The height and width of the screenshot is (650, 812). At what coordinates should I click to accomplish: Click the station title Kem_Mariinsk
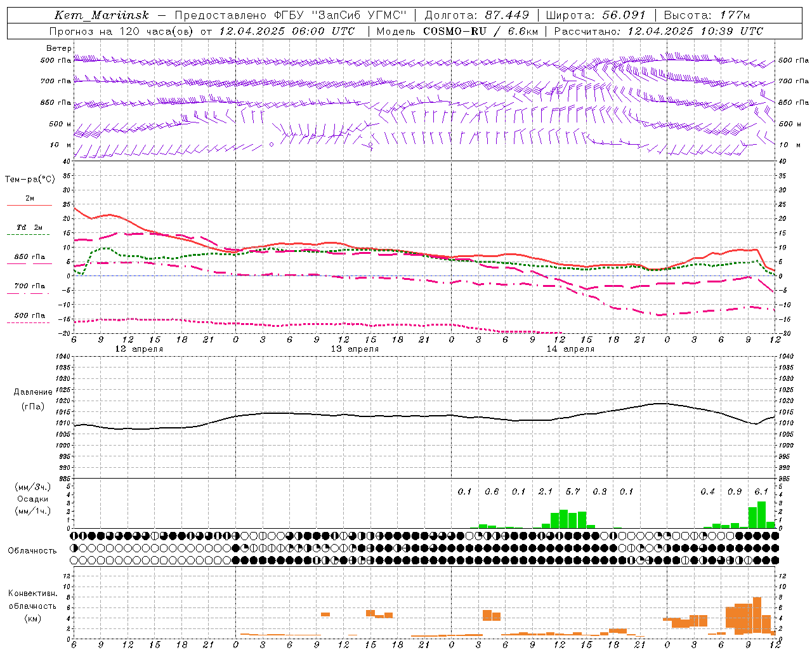[101, 15]
